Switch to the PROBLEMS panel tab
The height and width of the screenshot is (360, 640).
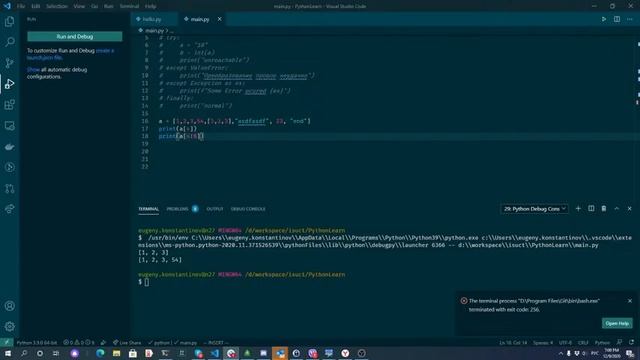click(x=178, y=209)
